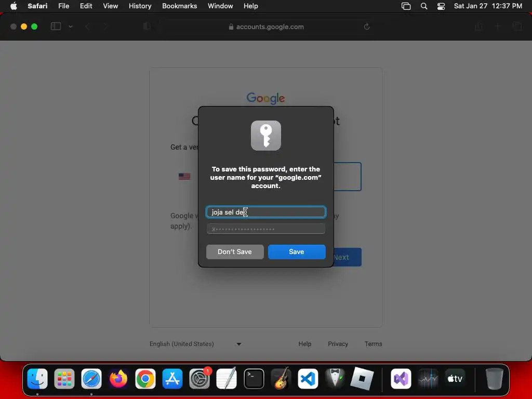Viewport: 532px width, 399px height.
Task: Open the App Store dock icon
Action: point(172,378)
